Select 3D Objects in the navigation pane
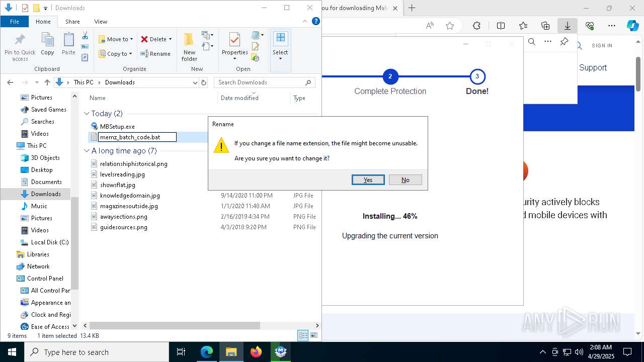Image resolution: width=644 pixels, height=362 pixels. pyautogui.click(x=45, y=158)
